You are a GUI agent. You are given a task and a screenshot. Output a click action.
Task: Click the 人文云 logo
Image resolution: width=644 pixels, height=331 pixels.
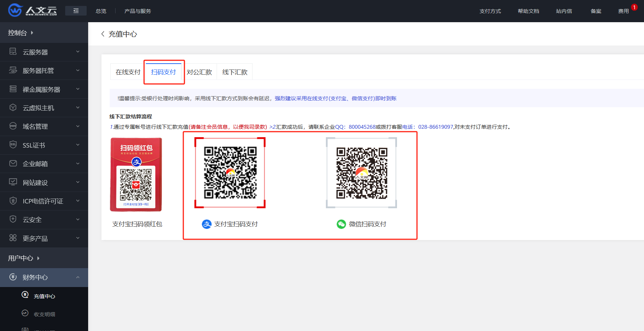tap(33, 10)
